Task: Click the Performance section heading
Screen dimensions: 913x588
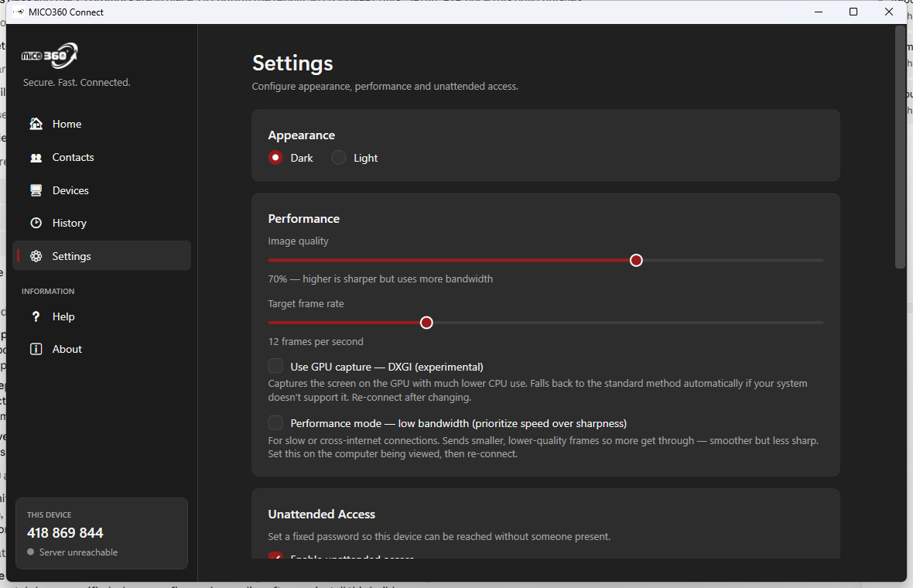Action: (303, 219)
